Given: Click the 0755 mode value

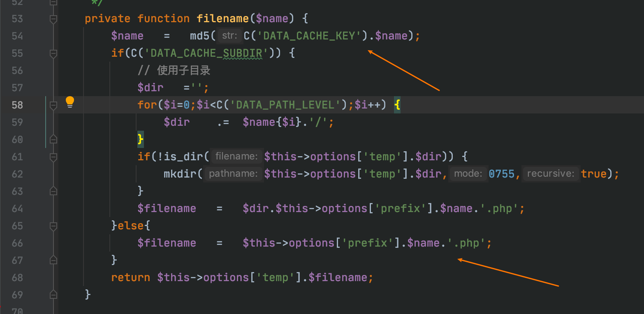Looking at the screenshot, I should coord(502,174).
